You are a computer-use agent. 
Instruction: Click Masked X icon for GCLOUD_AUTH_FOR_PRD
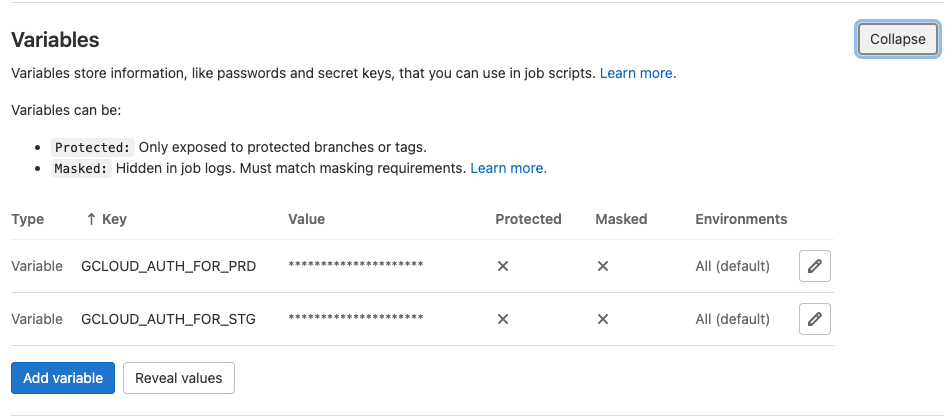click(x=603, y=266)
